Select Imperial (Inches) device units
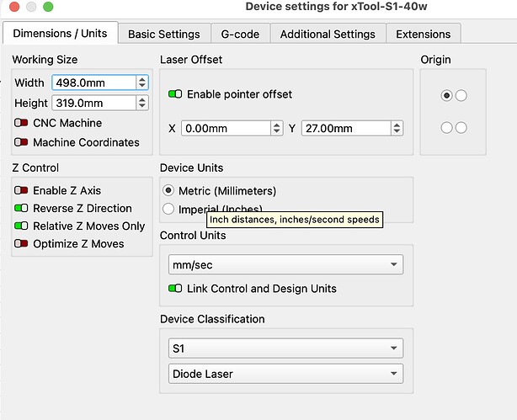The image size is (517, 420). click(168, 209)
